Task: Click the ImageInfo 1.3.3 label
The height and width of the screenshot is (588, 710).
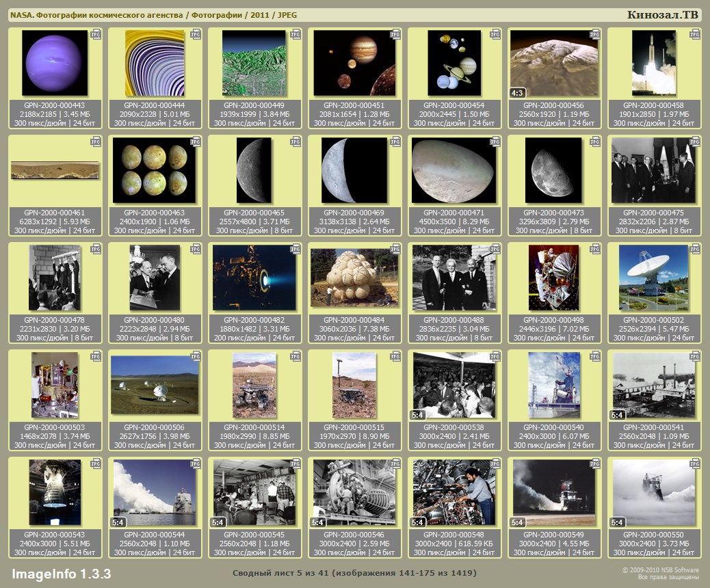Action: [62, 573]
